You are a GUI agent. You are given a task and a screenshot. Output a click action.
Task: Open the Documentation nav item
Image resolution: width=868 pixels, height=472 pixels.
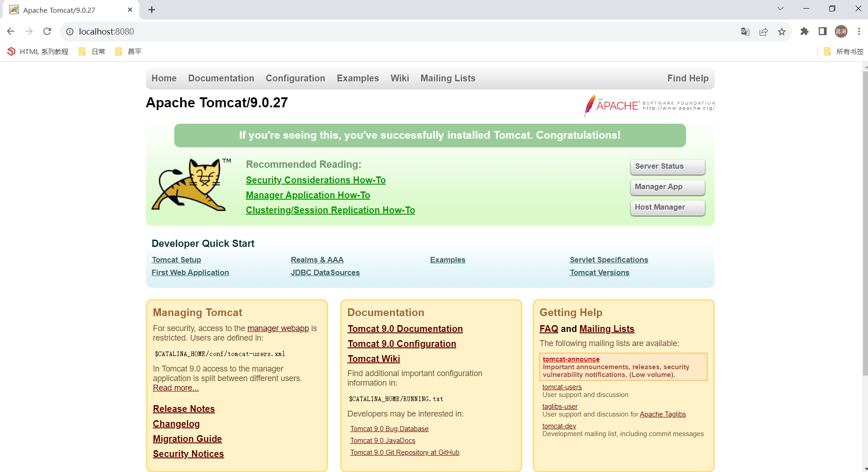pyautogui.click(x=221, y=78)
